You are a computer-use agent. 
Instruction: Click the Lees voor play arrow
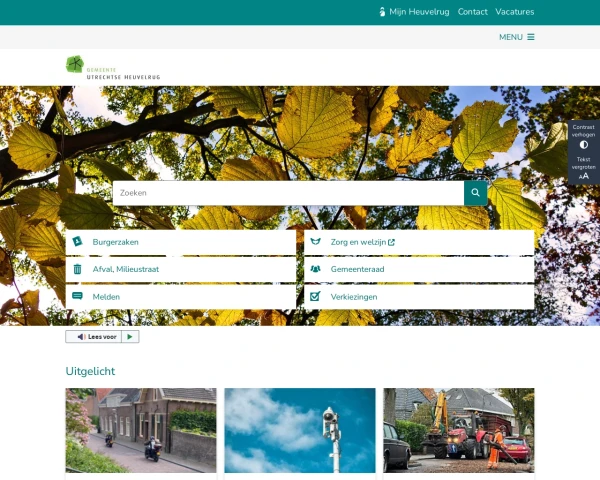point(130,337)
